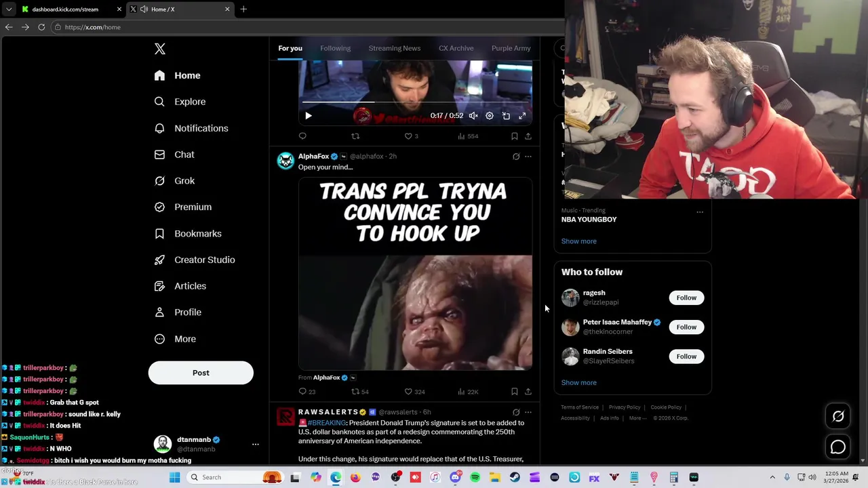The image size is (868, 488).
Task: Open Bookmarks in sidebar
Action: (x=189, y=233)
